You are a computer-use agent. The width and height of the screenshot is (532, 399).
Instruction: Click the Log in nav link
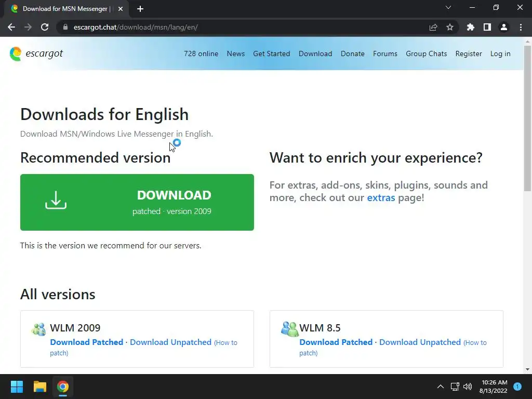click(500, 54)
